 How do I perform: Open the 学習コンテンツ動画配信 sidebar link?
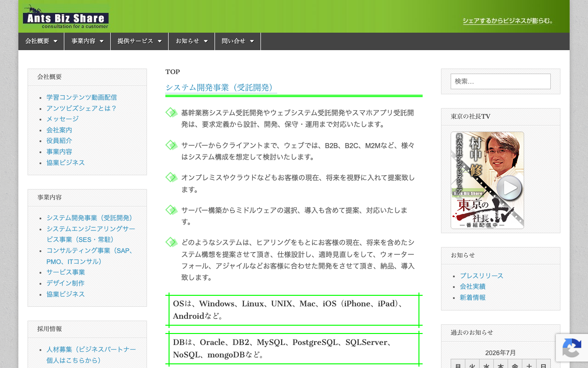click(x=81, y=98)
